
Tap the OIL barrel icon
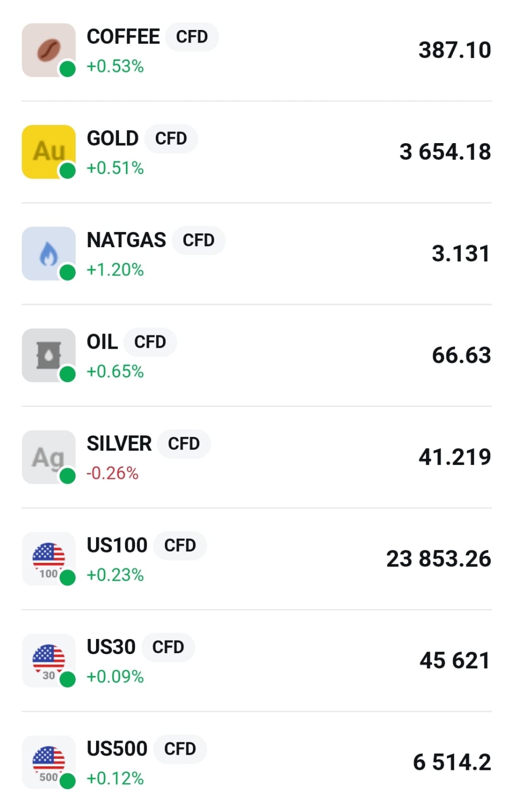point(48,355)
